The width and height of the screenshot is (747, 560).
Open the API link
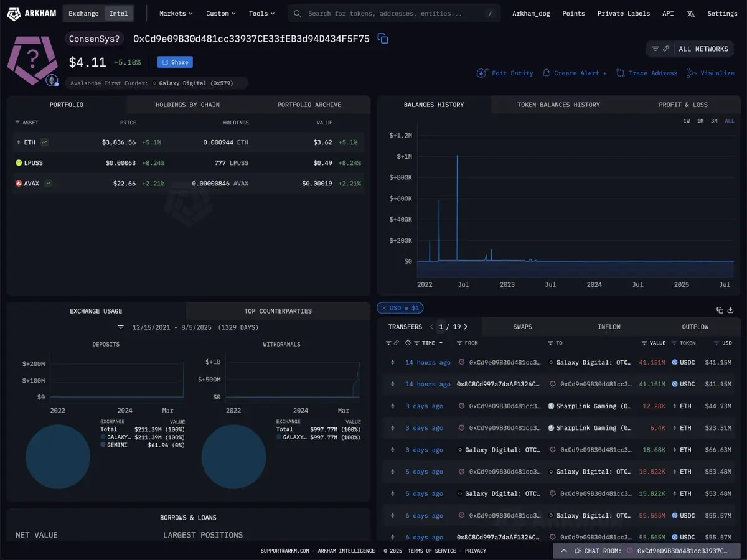668,13
